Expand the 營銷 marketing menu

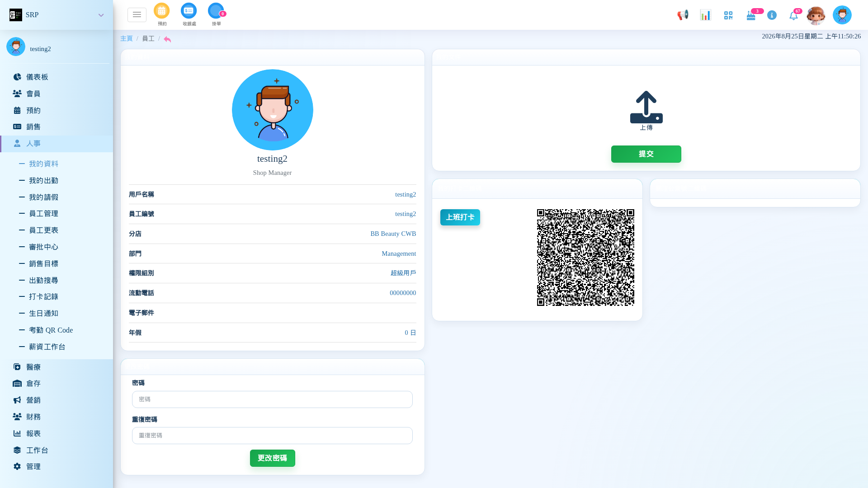click(57, 400)
